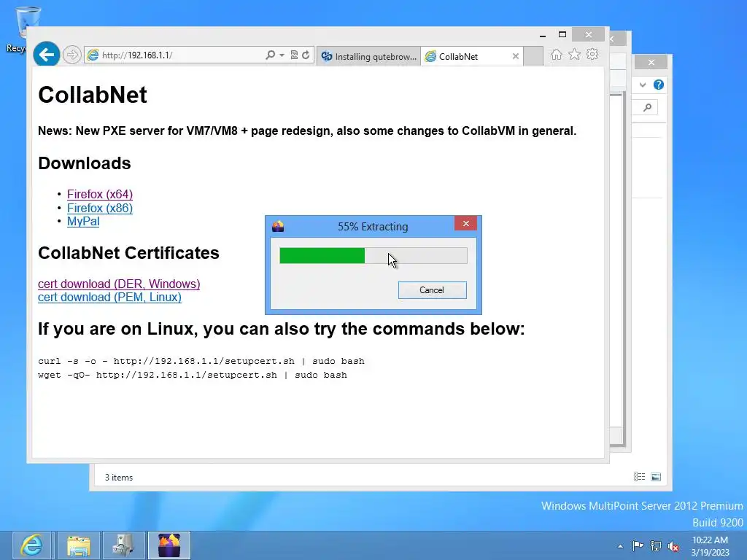Download the PEM Linux certificate
Viewport: 747px width, 560px height.
pos(109,297)
